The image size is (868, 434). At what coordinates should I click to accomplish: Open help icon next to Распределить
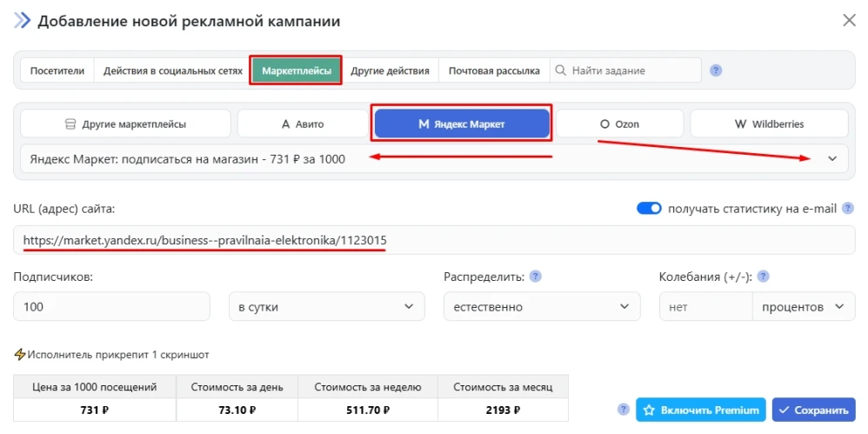[x=535, y=277]
